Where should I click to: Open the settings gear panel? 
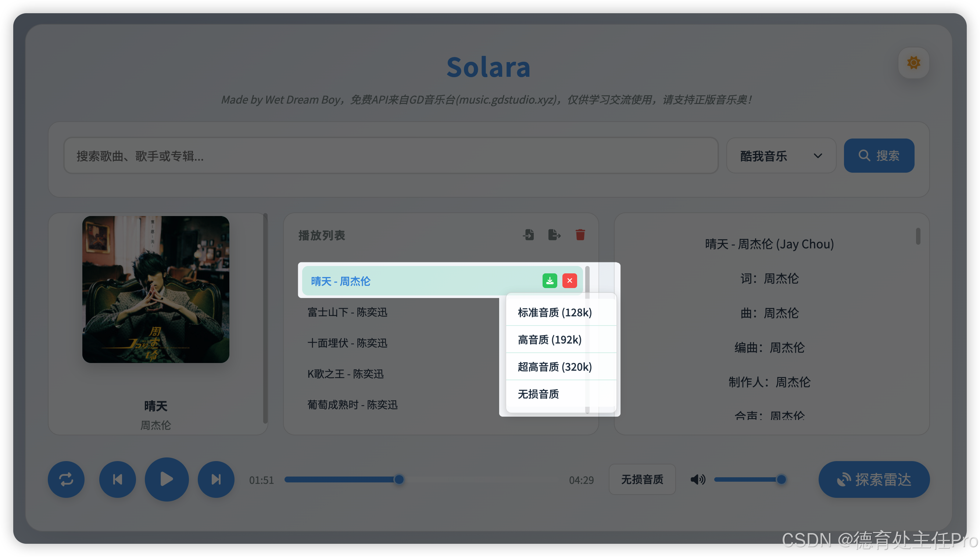click(913, 63)
